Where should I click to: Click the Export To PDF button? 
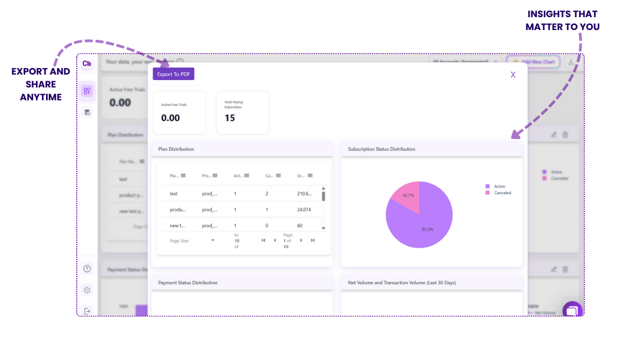(x=173, y=74)
